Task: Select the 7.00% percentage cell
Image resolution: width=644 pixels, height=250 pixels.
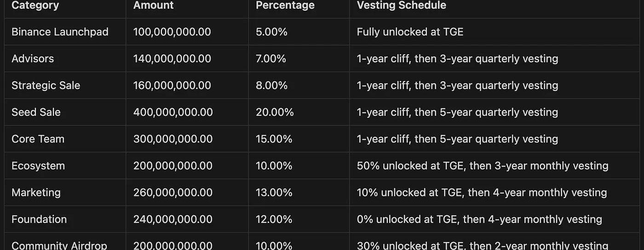Action: 271,58
